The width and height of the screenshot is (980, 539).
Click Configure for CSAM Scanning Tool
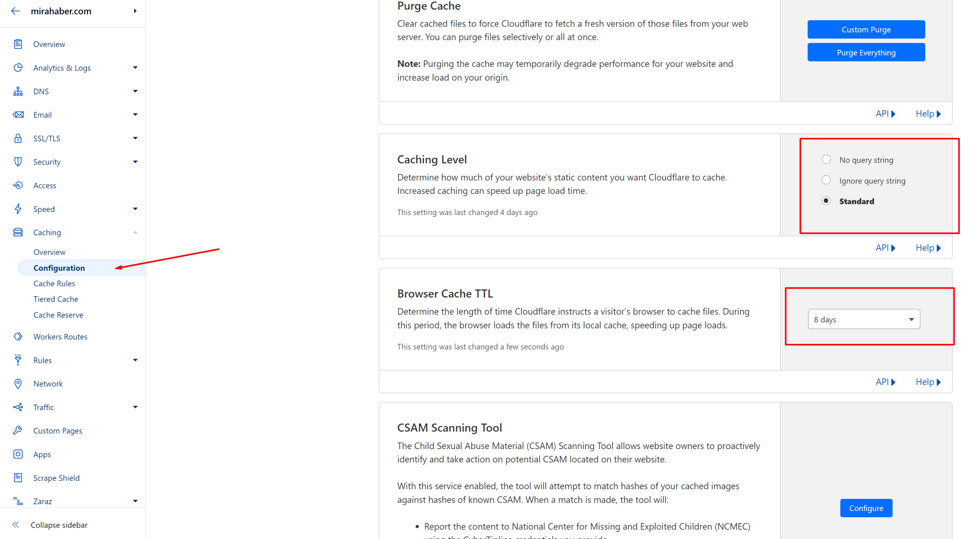(865, 508)
